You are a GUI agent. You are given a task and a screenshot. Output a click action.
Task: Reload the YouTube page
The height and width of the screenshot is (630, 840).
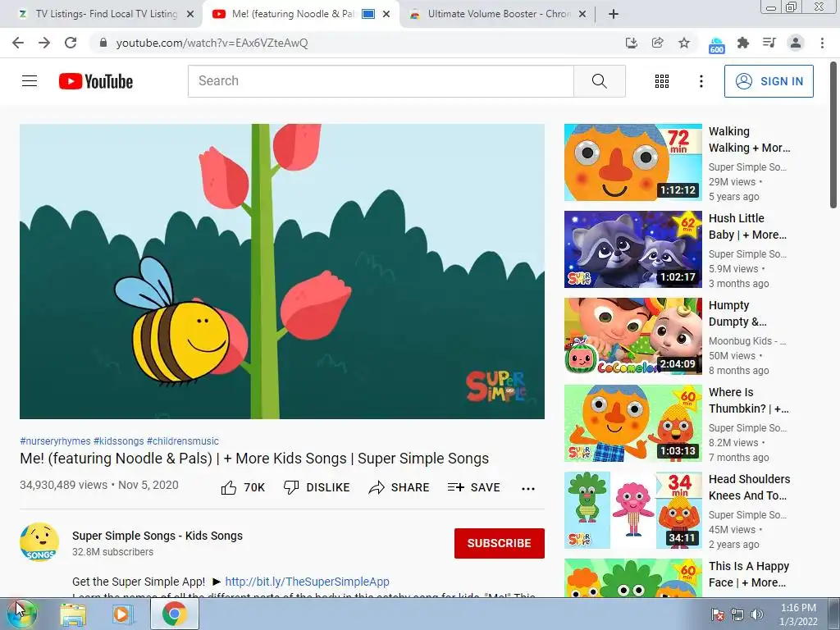71,43
